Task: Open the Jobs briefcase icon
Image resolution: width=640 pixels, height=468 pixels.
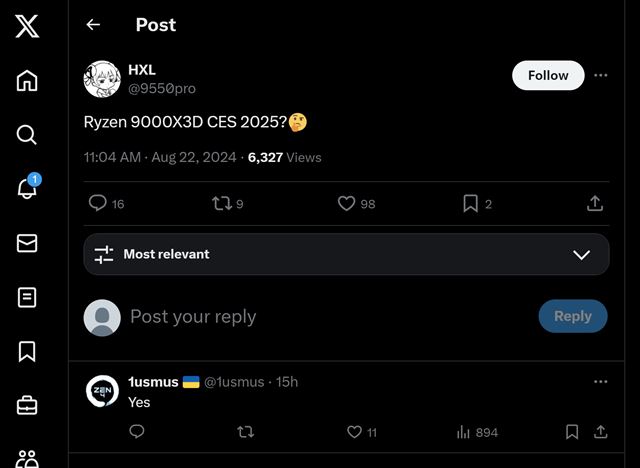Action: (x=27, y=405)
